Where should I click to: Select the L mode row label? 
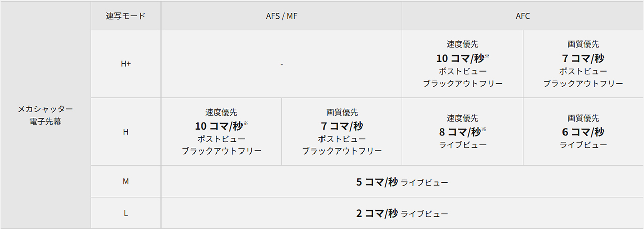(126, 213)
